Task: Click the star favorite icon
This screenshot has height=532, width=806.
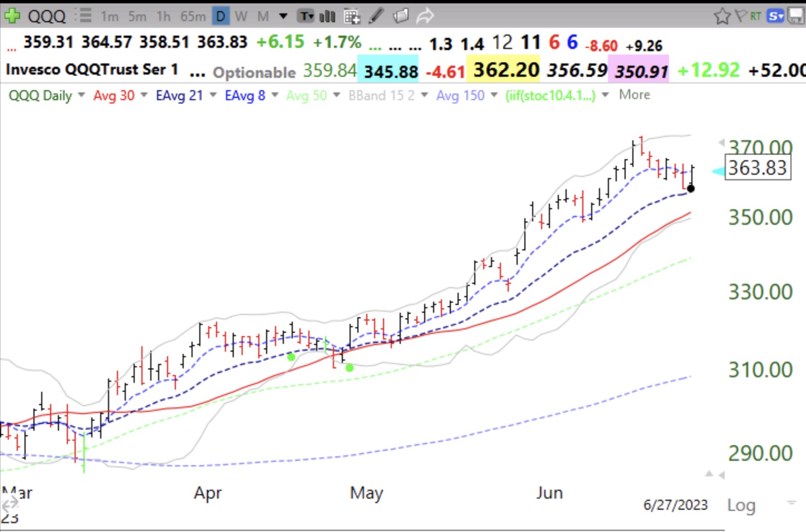Action: 722,16
